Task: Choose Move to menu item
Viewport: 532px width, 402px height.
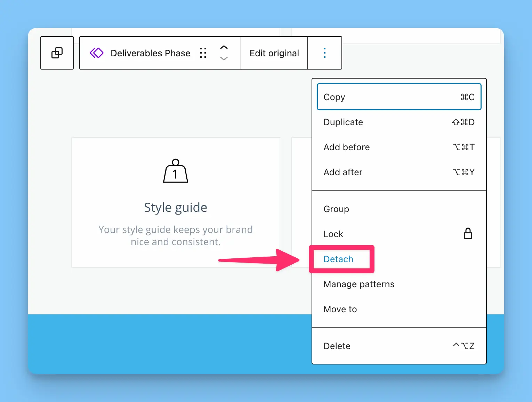Action: coord(399,309)
